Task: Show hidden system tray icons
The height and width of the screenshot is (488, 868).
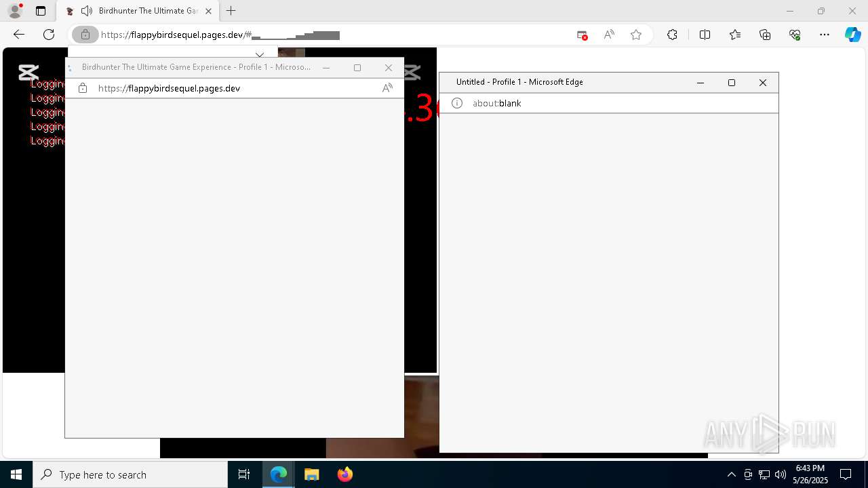Action: [x=731, y=474]
